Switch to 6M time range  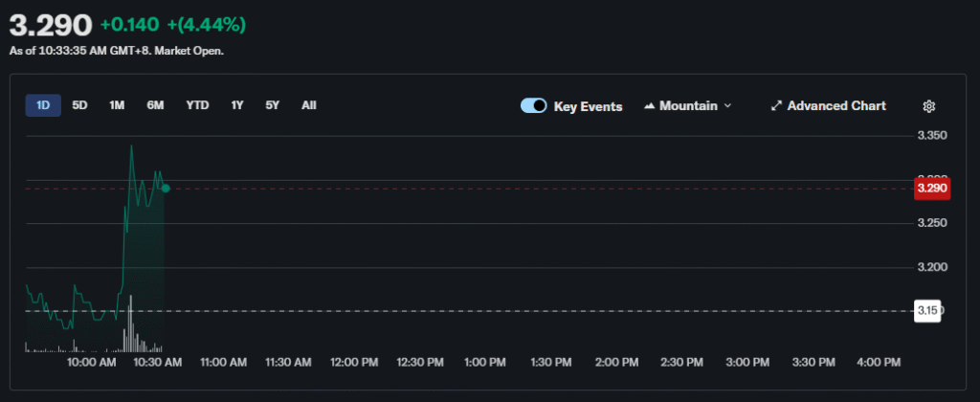155,105
